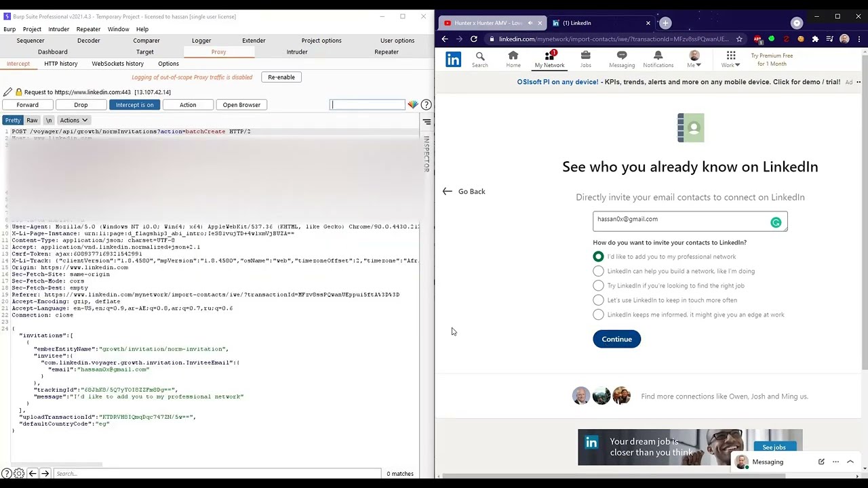The height and width of the screenshot is (488, 868).
Task: Click the Burp search box at bottom
Action: pos(217,473)
